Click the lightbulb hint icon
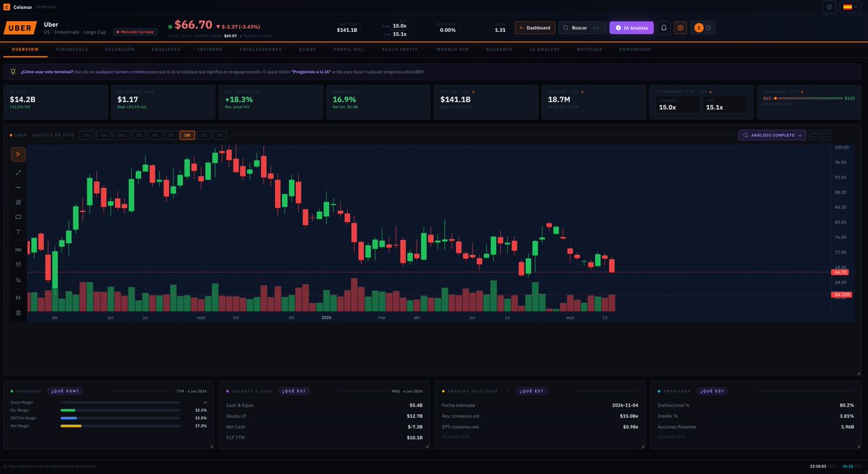 click(x=13, y=72)
